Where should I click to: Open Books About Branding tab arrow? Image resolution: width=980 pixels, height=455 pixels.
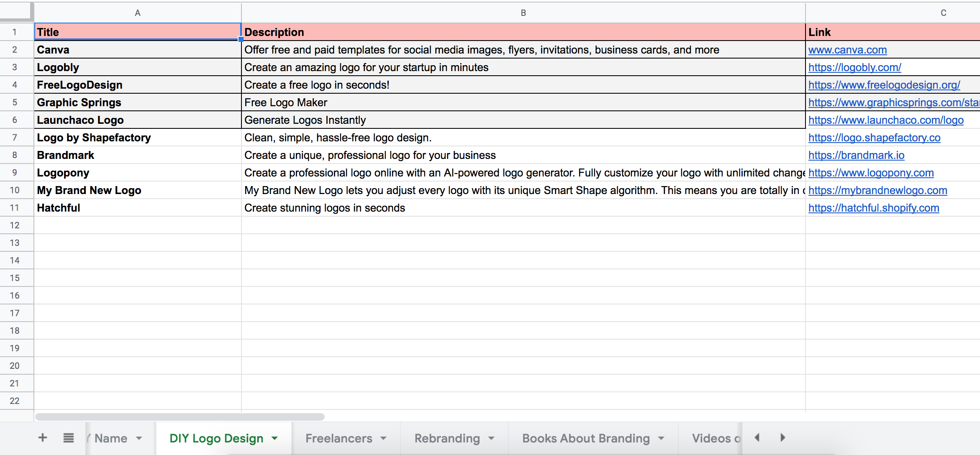661,438
